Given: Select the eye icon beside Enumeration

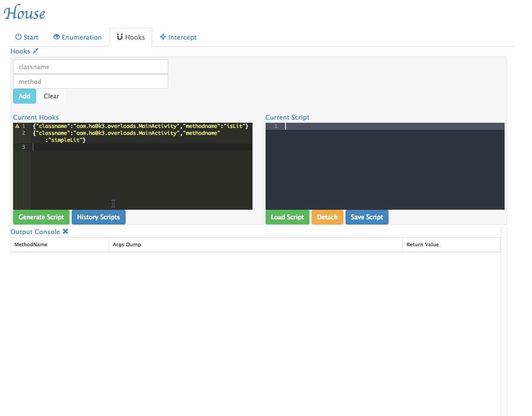Looking at the screenshot, I should tap(57, 37).
